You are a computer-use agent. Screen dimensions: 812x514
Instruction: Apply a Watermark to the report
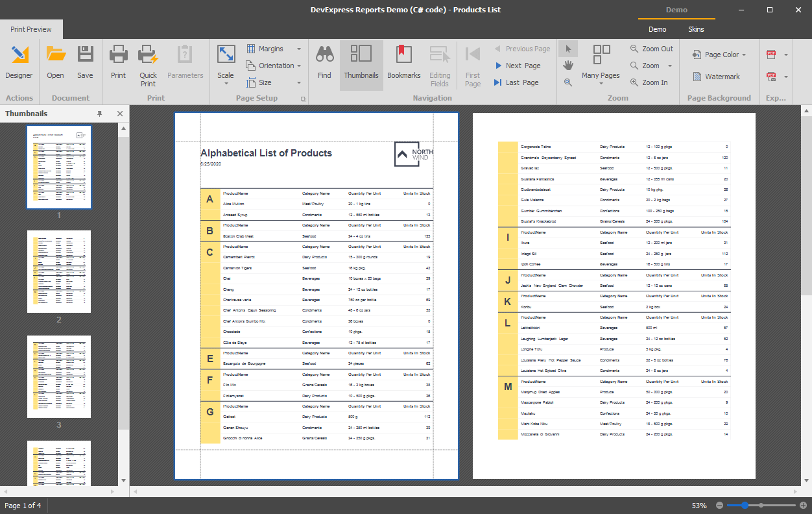719,76
